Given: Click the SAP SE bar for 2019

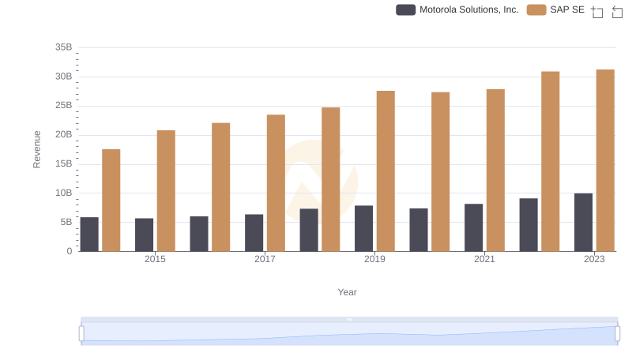Looking at the screenshot, I should click(386, 171).
